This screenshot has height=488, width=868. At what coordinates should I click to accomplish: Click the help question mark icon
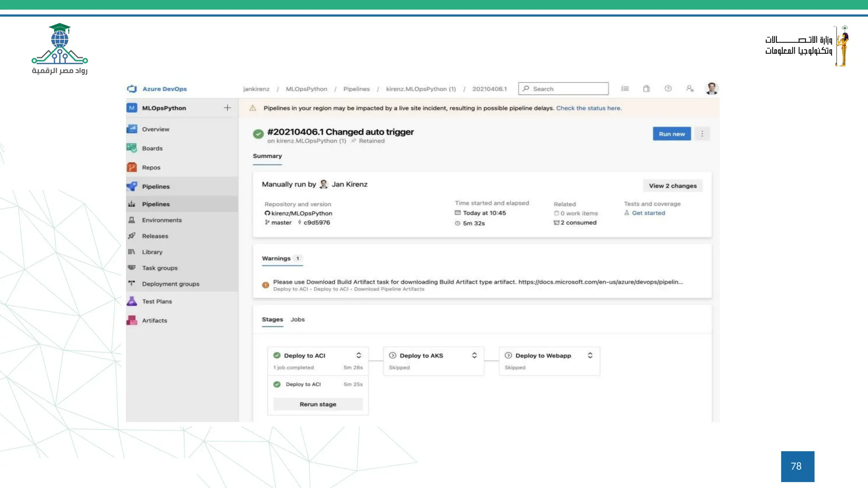point(668,89)
